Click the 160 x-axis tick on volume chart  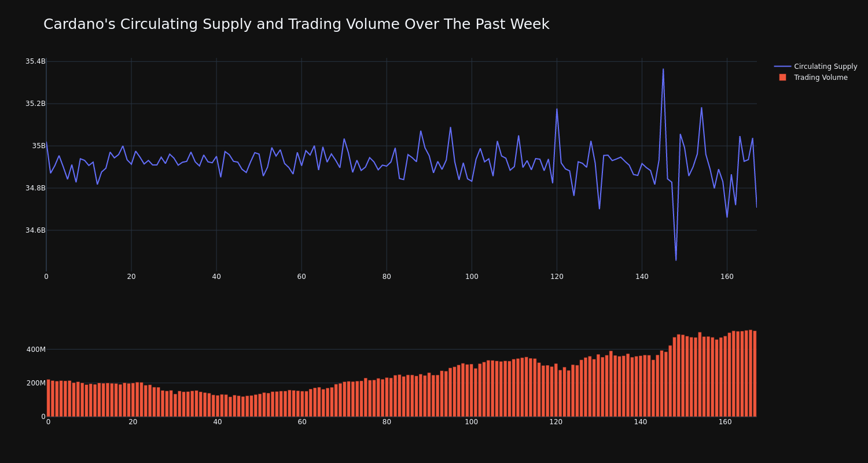(725, 422)
